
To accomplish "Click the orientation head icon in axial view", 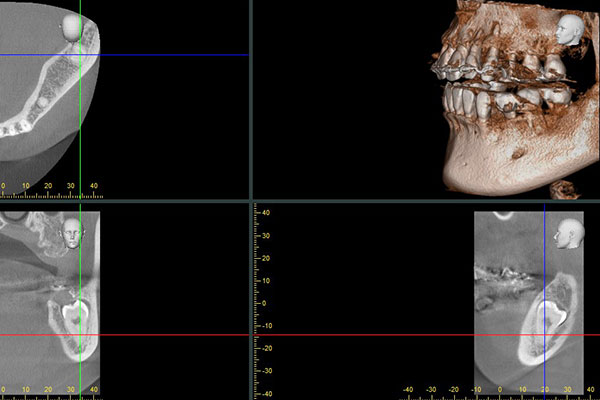I will pyautogui.click(x=70, y=27).
